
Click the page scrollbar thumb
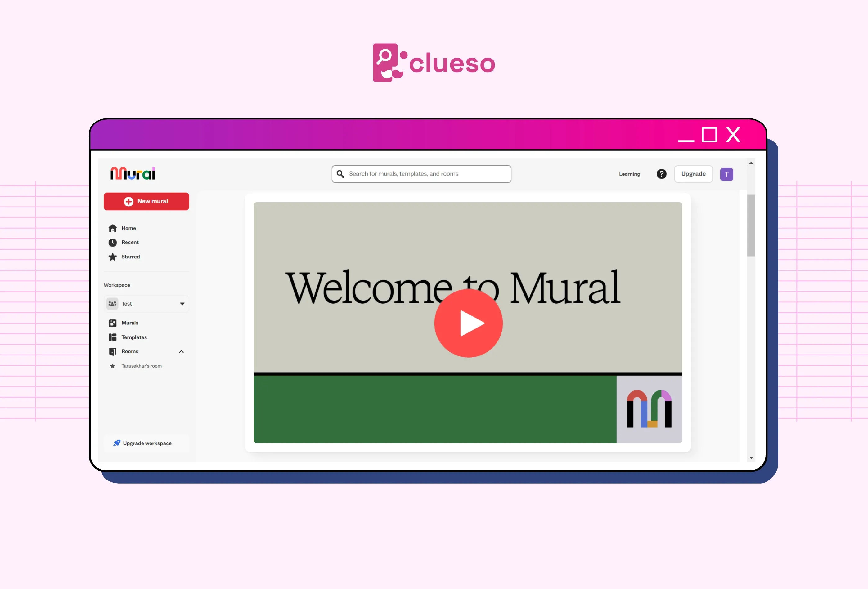click(751, 226)
